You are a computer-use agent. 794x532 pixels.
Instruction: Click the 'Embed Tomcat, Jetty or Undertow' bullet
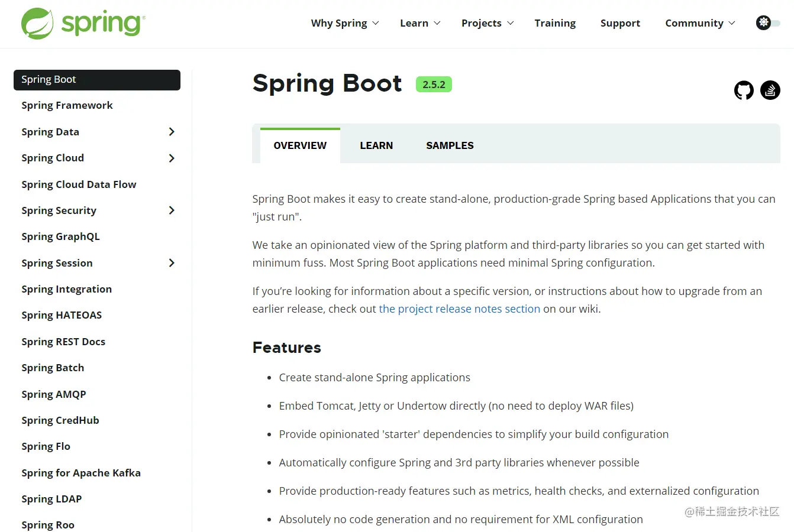[x=456, y=406]
